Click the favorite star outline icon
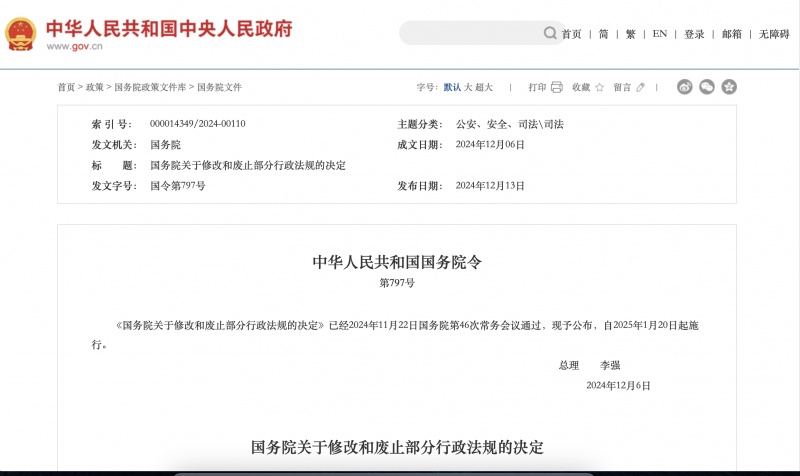Viewport: 800px width, 476px height. click(599, 87)
